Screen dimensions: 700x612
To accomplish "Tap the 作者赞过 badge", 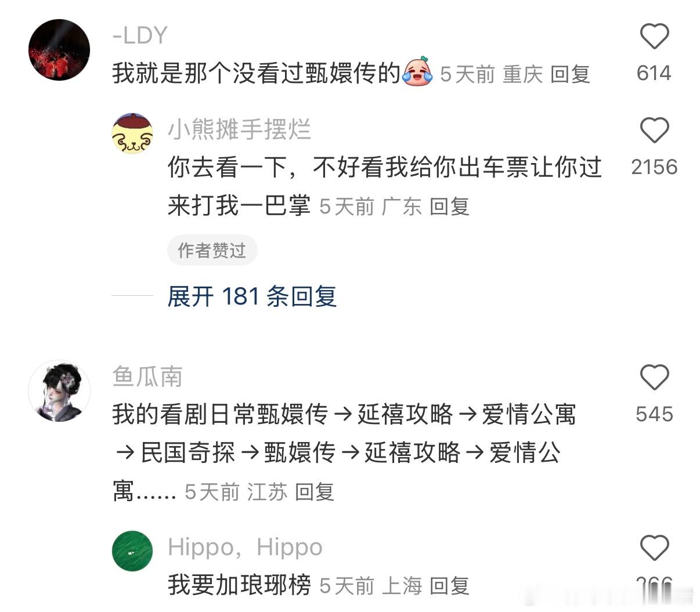I will (212, 251).
